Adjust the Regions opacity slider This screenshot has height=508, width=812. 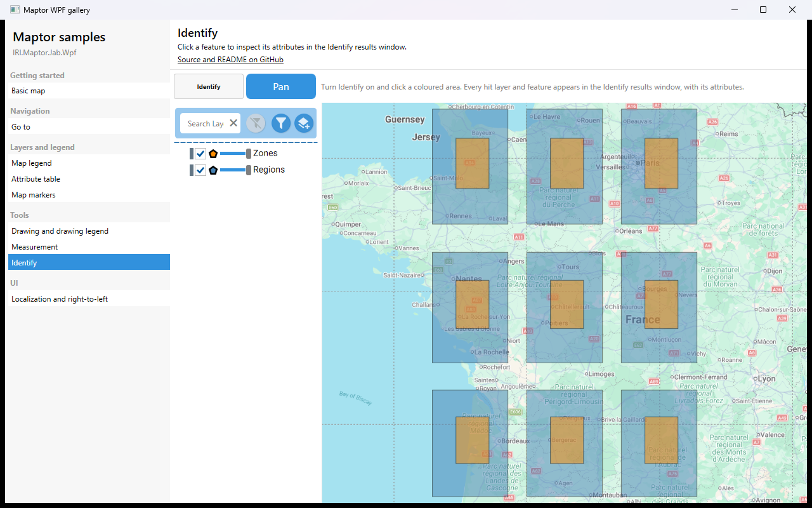(235, 170)
